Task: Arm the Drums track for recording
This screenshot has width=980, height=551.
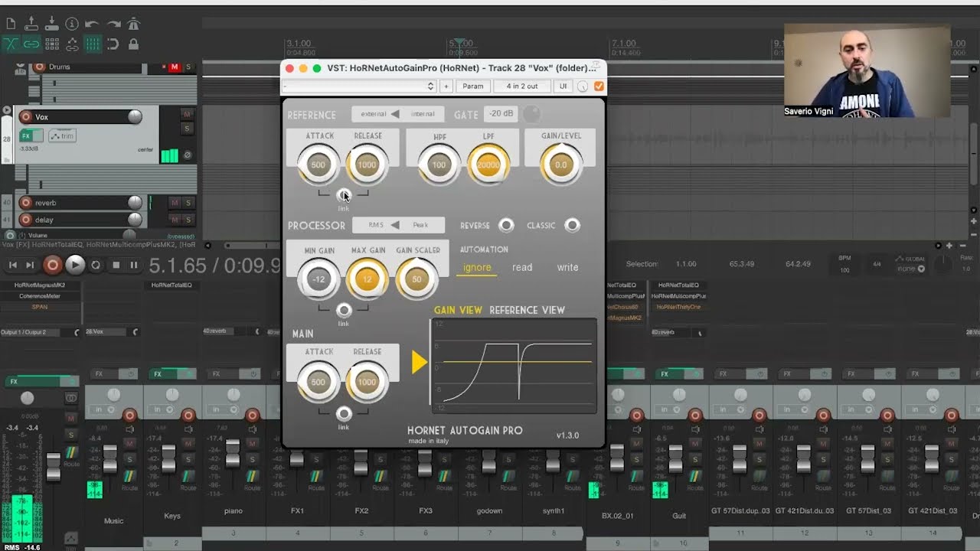Action: (x=39, y=67)
